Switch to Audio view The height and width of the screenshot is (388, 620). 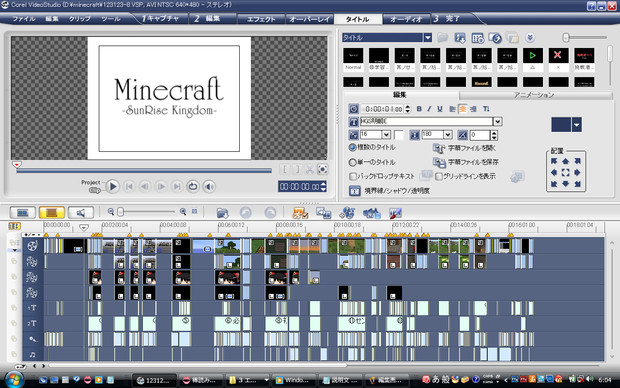click(81, 213)
